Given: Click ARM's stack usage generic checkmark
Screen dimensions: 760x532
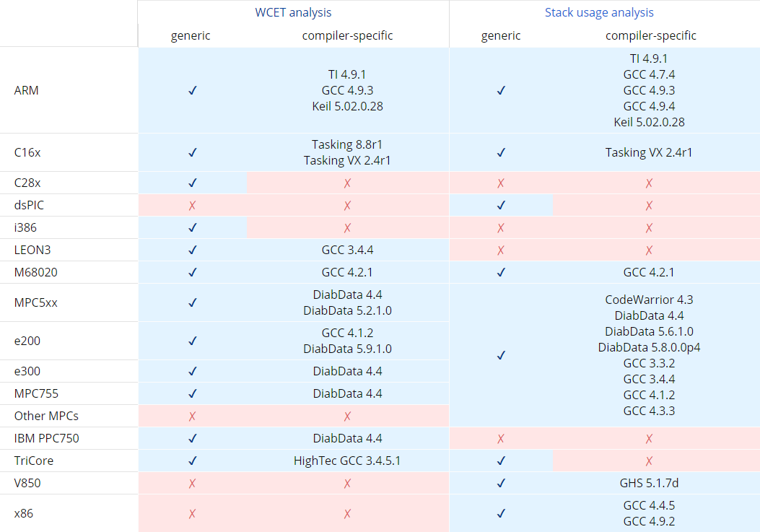Looking at the screenshot, I should 501,91.
